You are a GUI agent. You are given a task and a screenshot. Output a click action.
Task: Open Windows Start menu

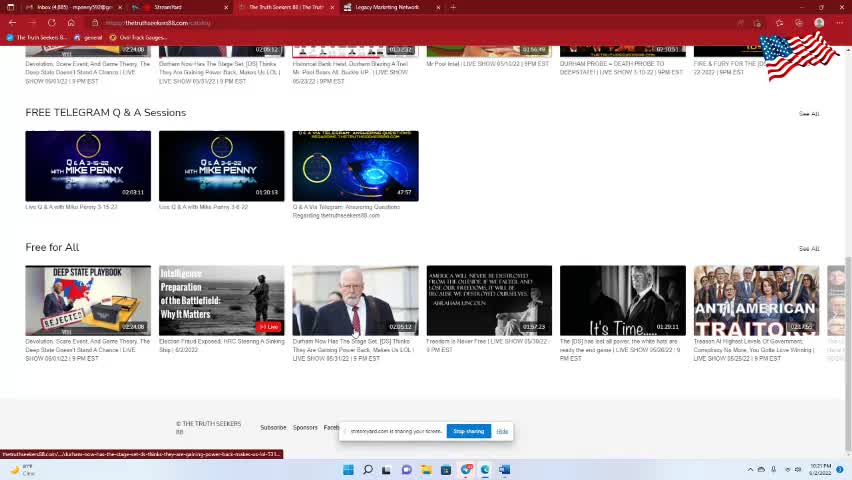pos(348,470)
